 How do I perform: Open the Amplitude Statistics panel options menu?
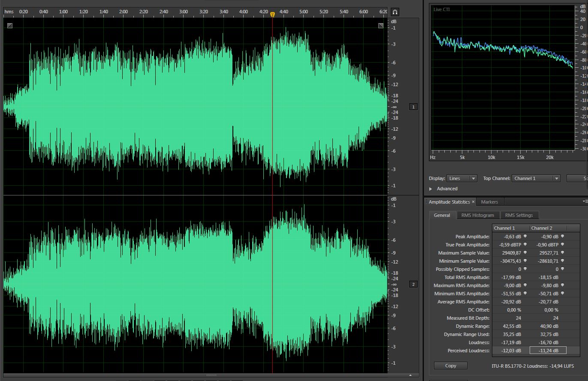[585, 201]
